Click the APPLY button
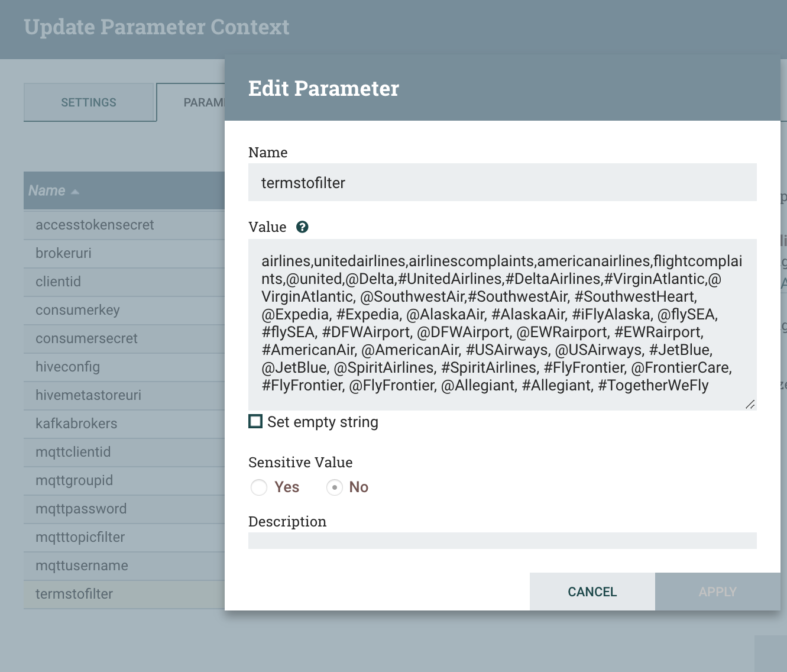This screenshot has height=672, width=787. 718,592
